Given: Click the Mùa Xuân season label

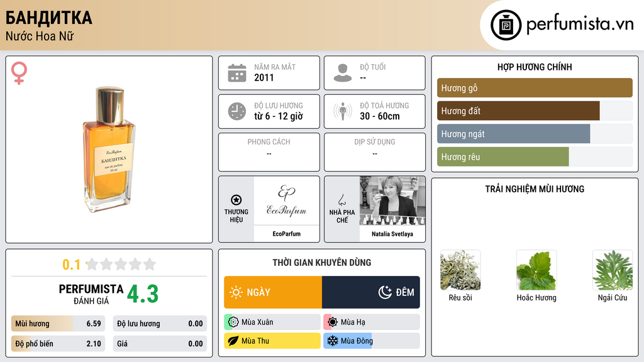Looking at the screenshot, I should click(257, 322).
